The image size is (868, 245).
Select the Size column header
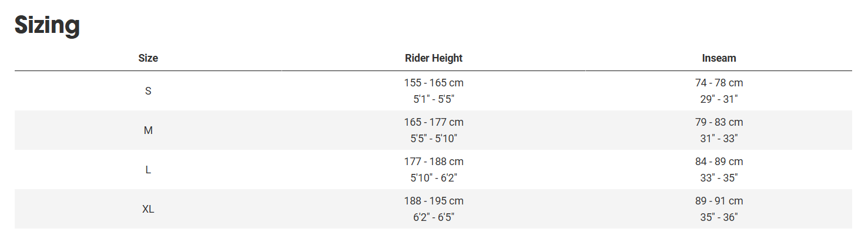coord(148,58)
